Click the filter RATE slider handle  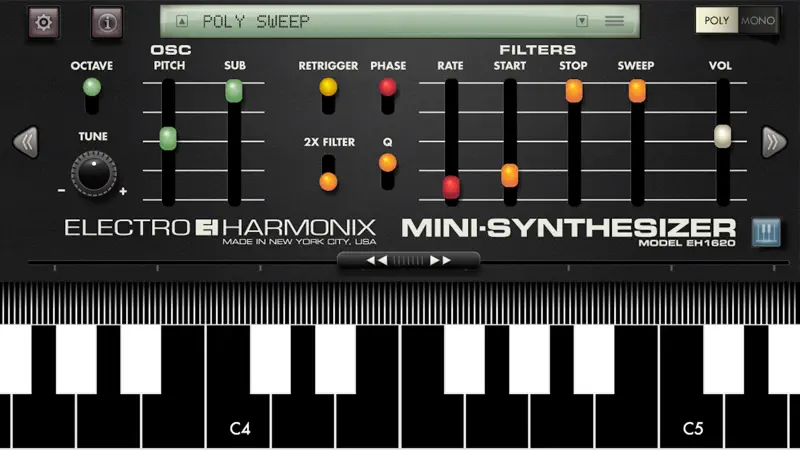(451, 187)
